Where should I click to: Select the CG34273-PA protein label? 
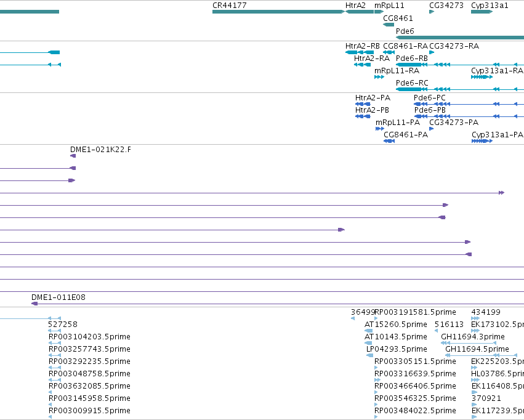(x=454, y=123)
